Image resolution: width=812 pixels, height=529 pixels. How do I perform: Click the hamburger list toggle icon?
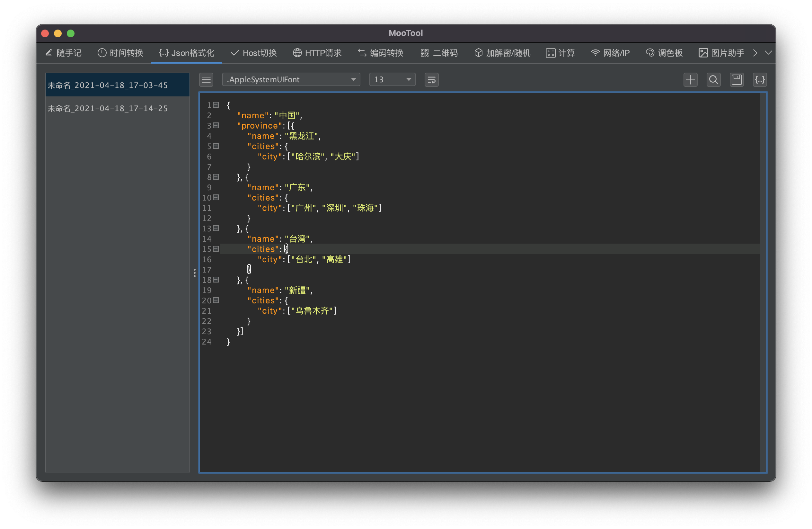point(206,80)
